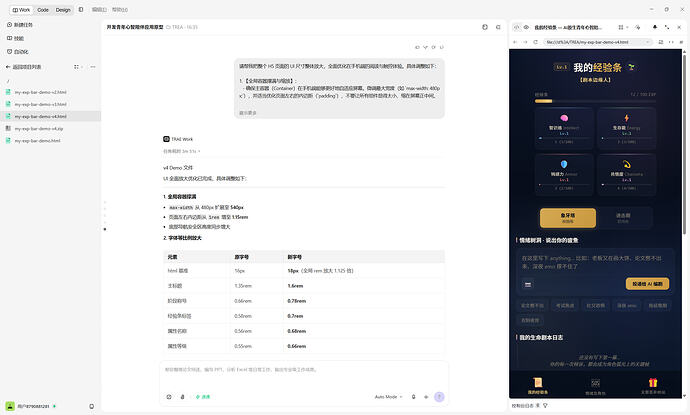The height and width of the screenshot is (415, 690).
Task: Click the first icon in chat header right
Action: coord(485,27)
